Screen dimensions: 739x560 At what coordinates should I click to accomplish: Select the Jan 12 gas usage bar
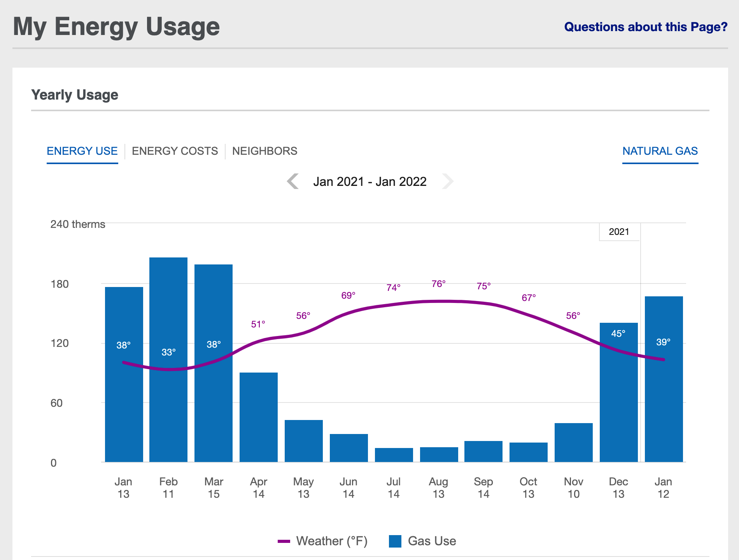[x=664, y=379]
